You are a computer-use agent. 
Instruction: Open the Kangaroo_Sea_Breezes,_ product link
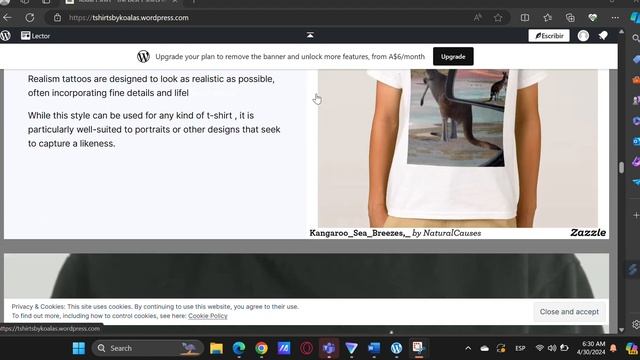coord(360,233)
